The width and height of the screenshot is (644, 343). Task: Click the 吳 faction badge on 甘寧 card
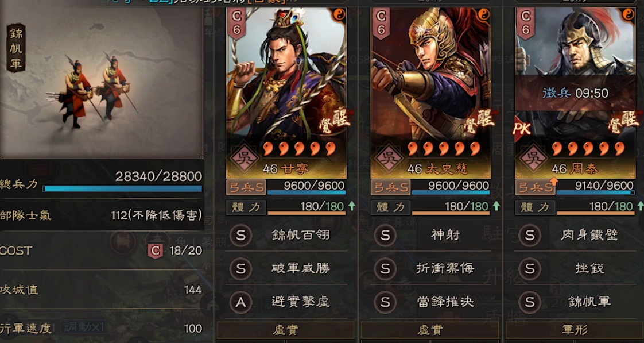coord(245,157)
